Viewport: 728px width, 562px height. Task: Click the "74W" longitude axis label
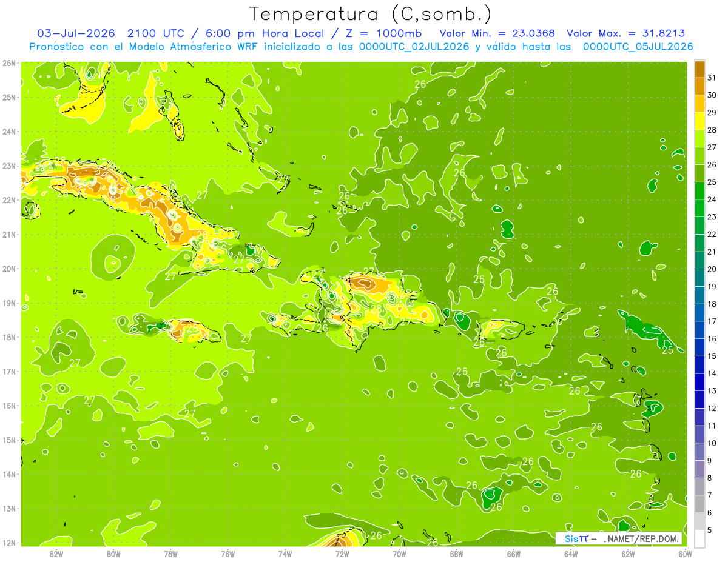(285, 554)
